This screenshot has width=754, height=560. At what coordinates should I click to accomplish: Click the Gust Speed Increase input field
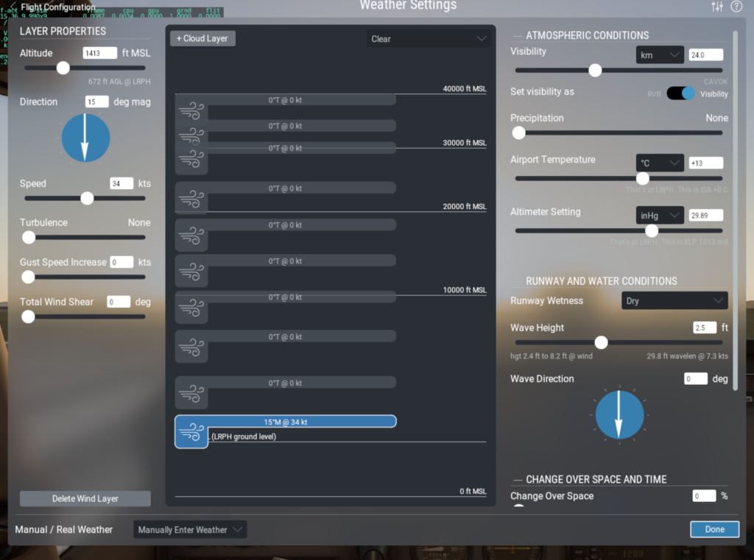click(x=121, y=262)
